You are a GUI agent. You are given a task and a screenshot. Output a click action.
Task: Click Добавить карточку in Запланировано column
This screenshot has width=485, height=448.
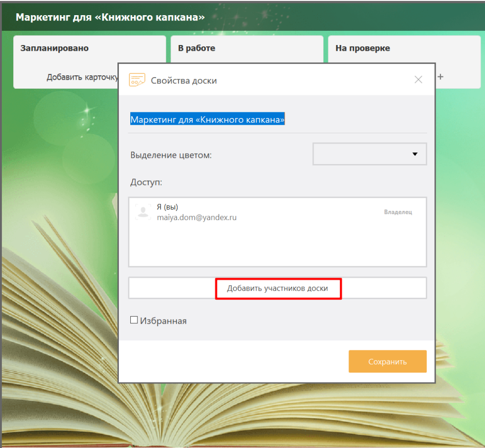point(82,77)
